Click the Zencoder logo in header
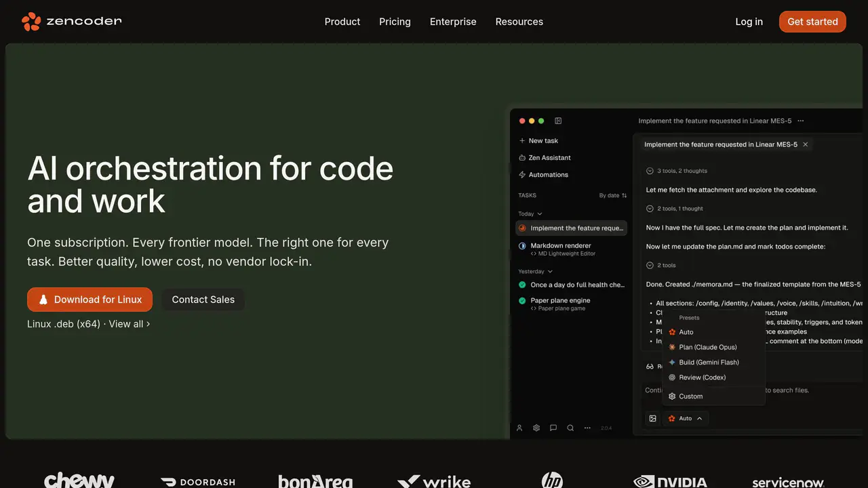Screen dimensions: 868x488 tap(72, 22)
